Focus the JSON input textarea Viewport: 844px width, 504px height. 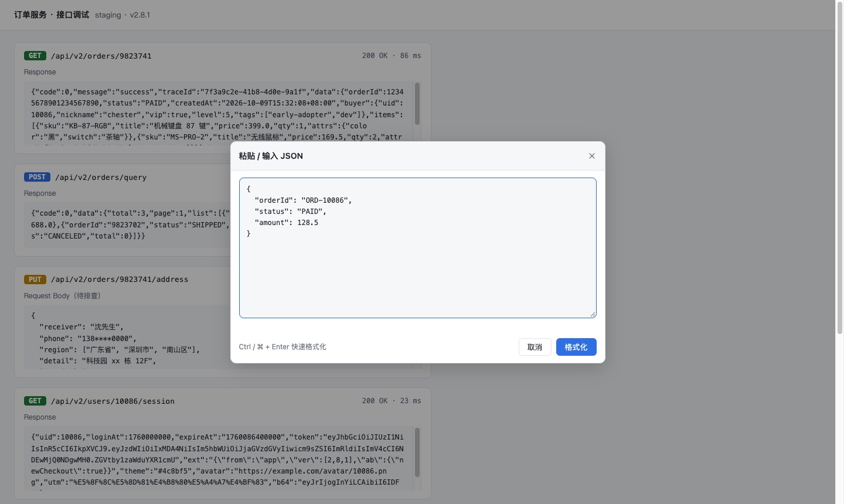click(x=418, y=248)
